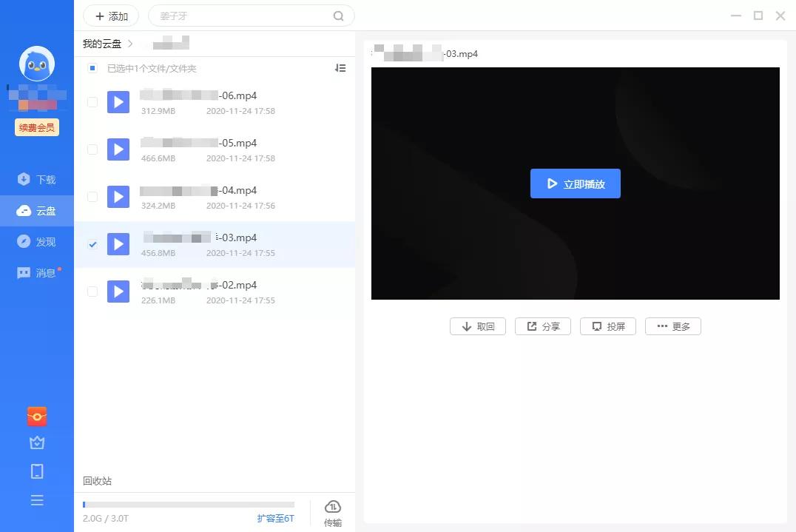This screenshot has width=796, height=532.
Task: Click the 2.0G / 3.0T storage text
Action: (x=106, y=518)
